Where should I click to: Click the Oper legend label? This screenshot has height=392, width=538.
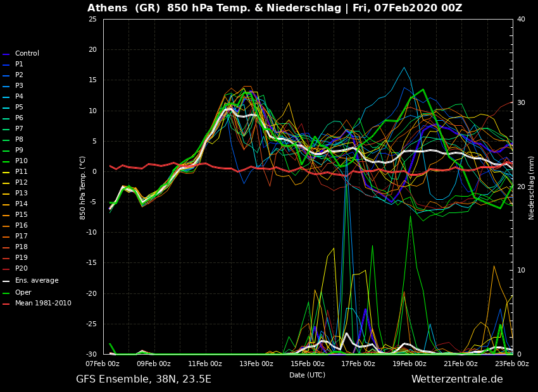point(23,292)
